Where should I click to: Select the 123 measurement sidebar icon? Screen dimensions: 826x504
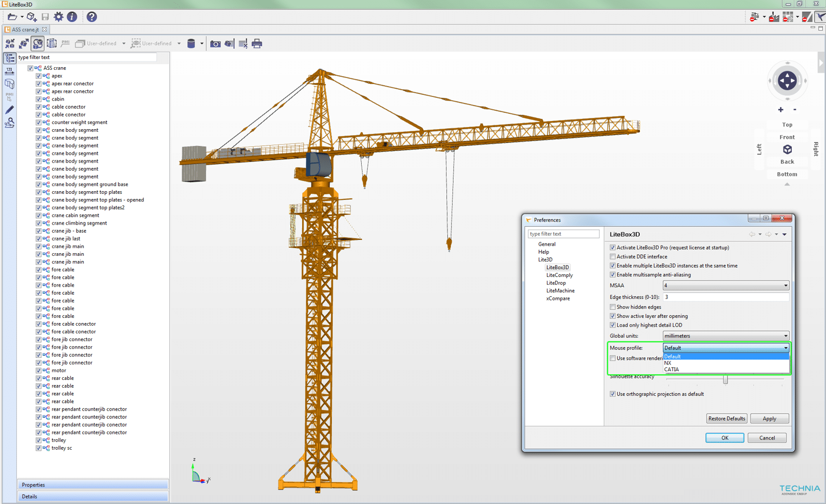pos(9,71)
